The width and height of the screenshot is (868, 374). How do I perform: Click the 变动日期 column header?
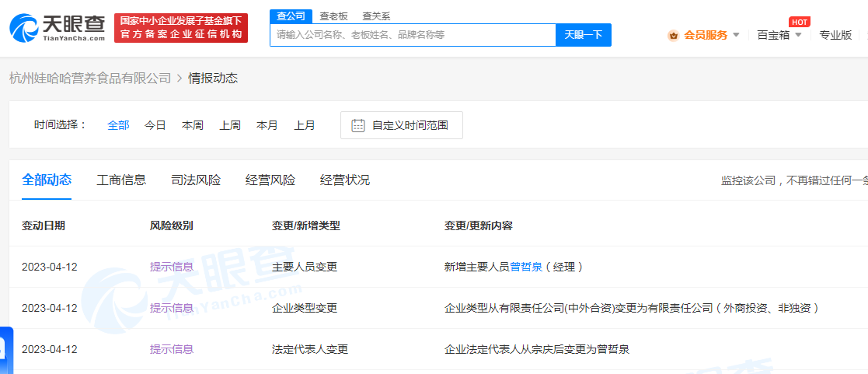pos(44,225)
